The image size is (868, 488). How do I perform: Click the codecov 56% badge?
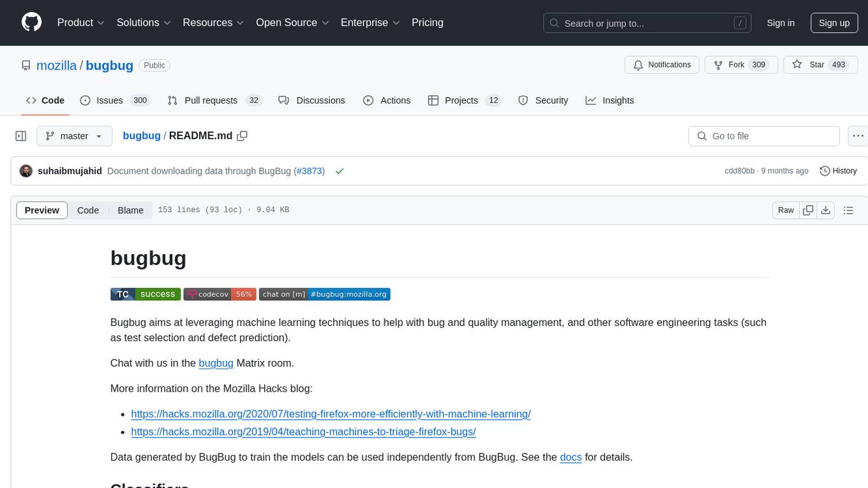[220, 294]
